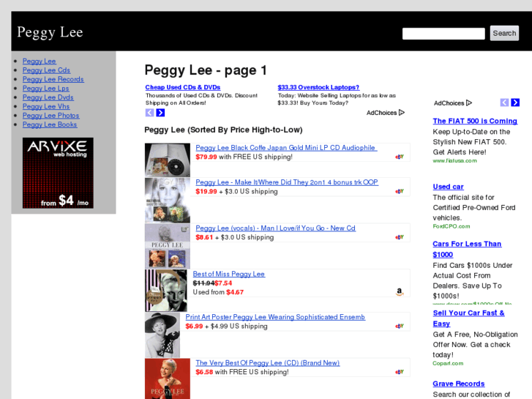Open Peggy Lee Vhs link

pos(46,106)
